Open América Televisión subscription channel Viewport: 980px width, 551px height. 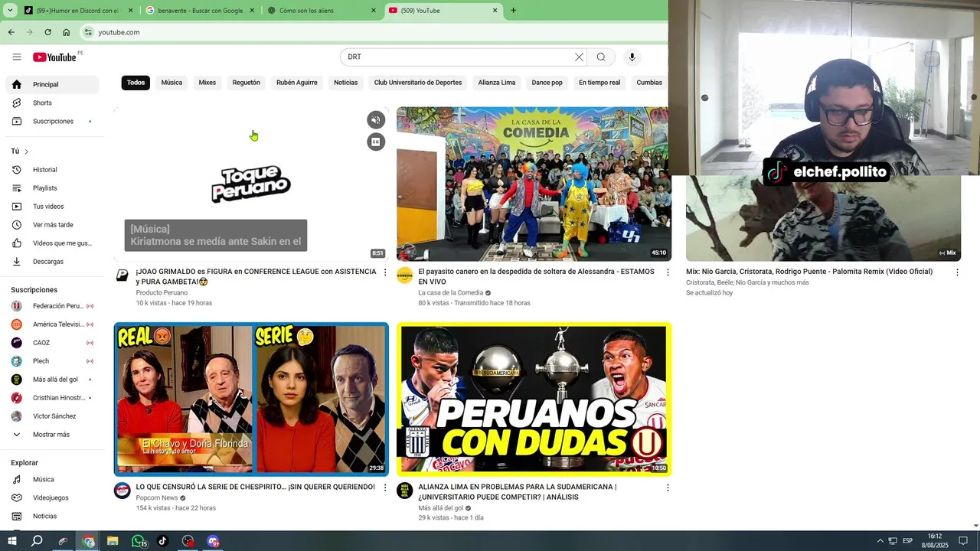[x=52, y=324]
